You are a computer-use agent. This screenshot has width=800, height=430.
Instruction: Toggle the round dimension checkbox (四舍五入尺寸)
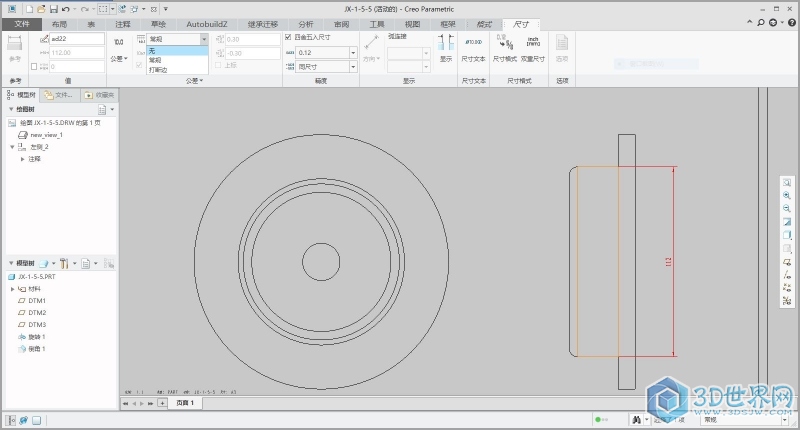click(288, 37)
